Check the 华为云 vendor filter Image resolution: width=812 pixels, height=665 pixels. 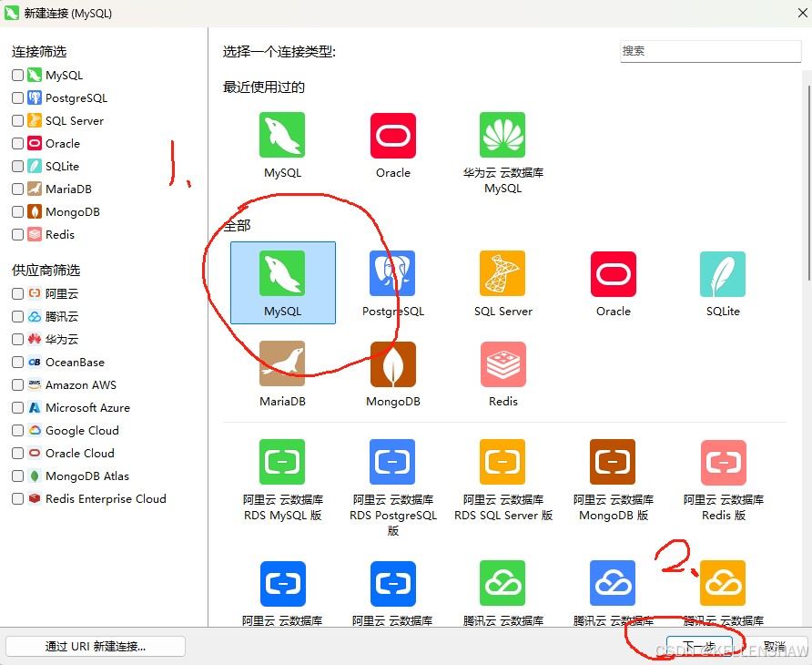[x=17, y=340]
